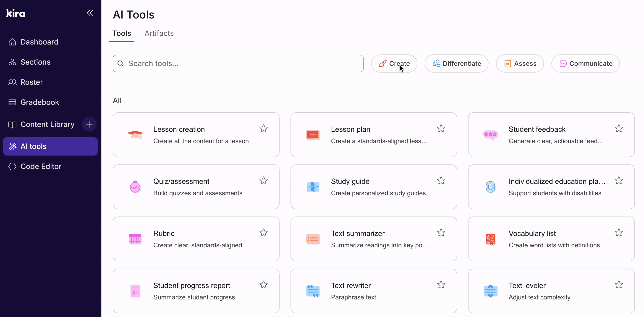Viewport: 644px width, 317px height.
Task: Switch to the Artifacts tab
Action: tap(159, 33)
